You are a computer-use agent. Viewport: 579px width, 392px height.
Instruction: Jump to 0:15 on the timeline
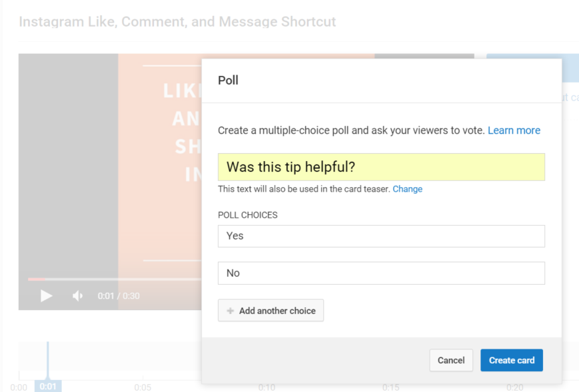tap(390, 387)
